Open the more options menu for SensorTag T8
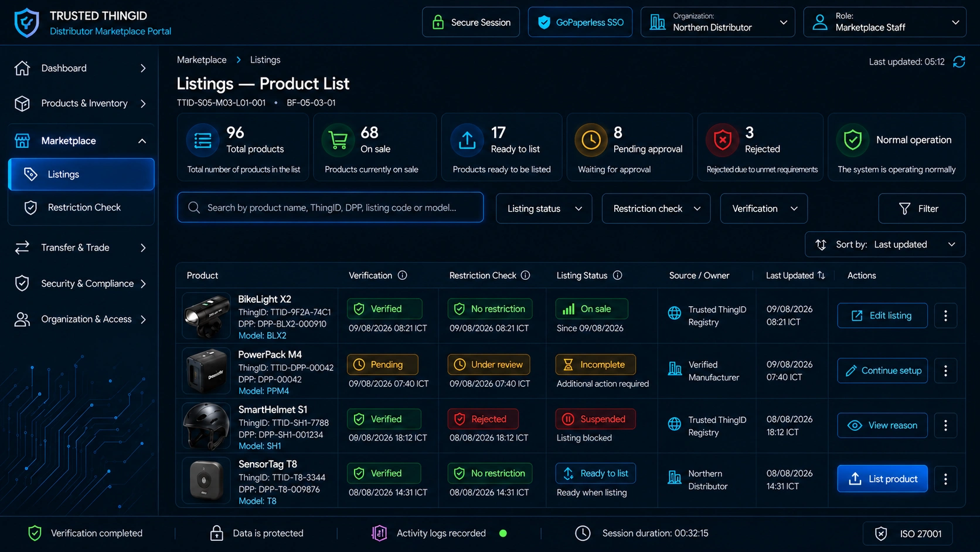This screenshot has height=552, width=980. 945,479
